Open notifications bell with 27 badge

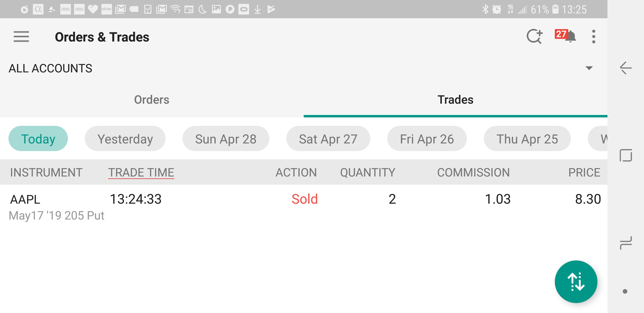click(565, 37)
